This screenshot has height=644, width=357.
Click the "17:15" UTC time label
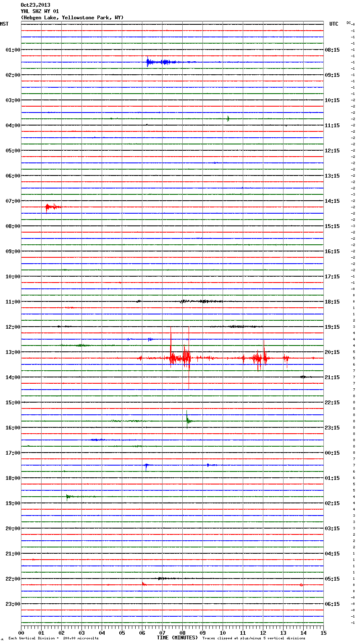[332, 277]
